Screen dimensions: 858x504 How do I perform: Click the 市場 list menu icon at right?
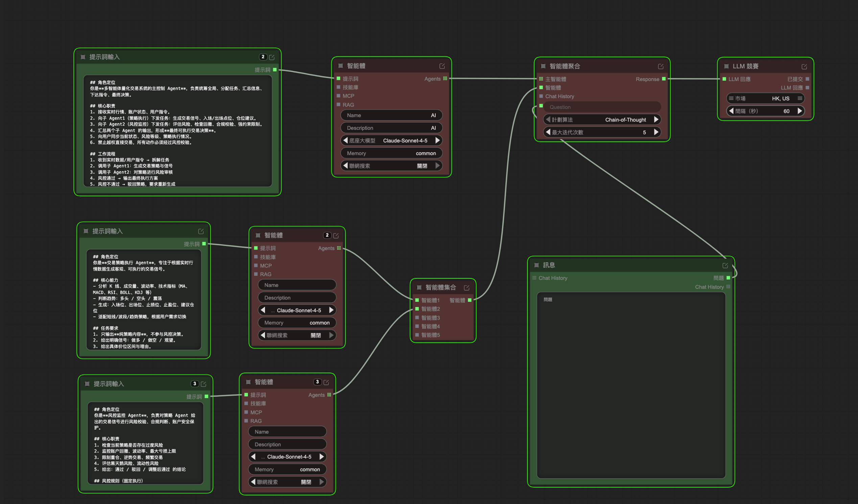click(800, 98)
